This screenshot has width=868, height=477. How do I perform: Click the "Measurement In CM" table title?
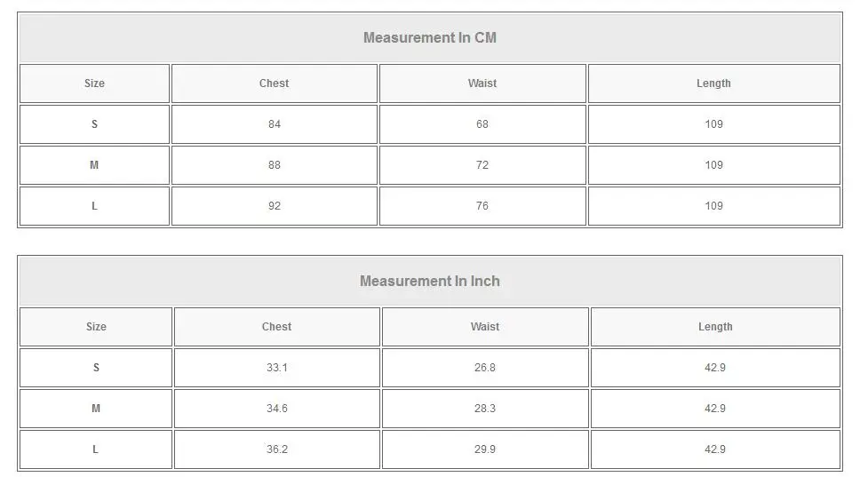pos(430,38)
